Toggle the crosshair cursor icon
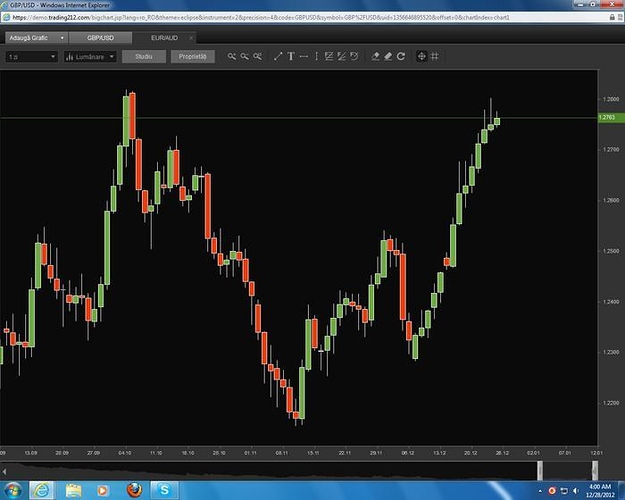This screenshot has height=500, width=625. [x=421, y=56]
